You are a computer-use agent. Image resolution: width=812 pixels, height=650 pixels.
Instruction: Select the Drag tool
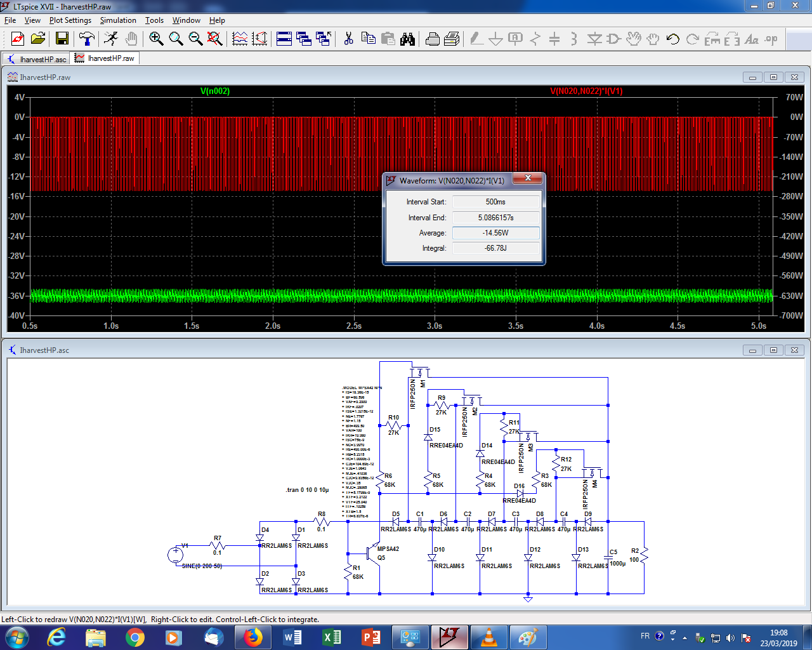653,39
